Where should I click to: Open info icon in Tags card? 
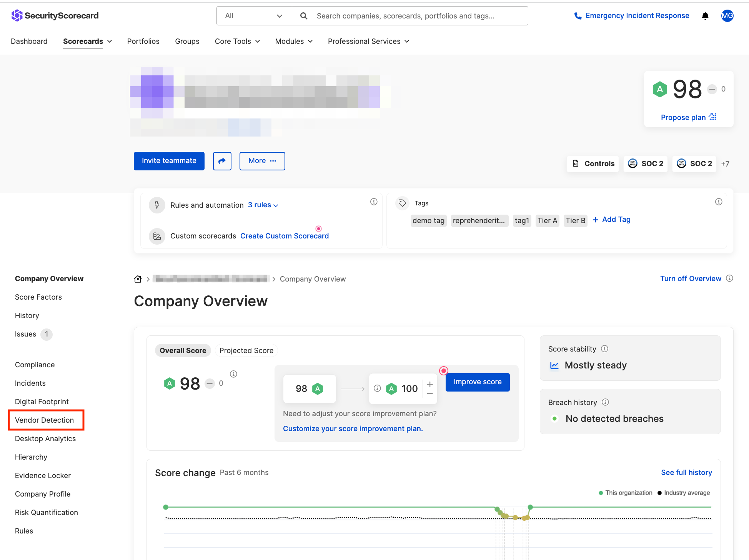(x=719, y=202)
